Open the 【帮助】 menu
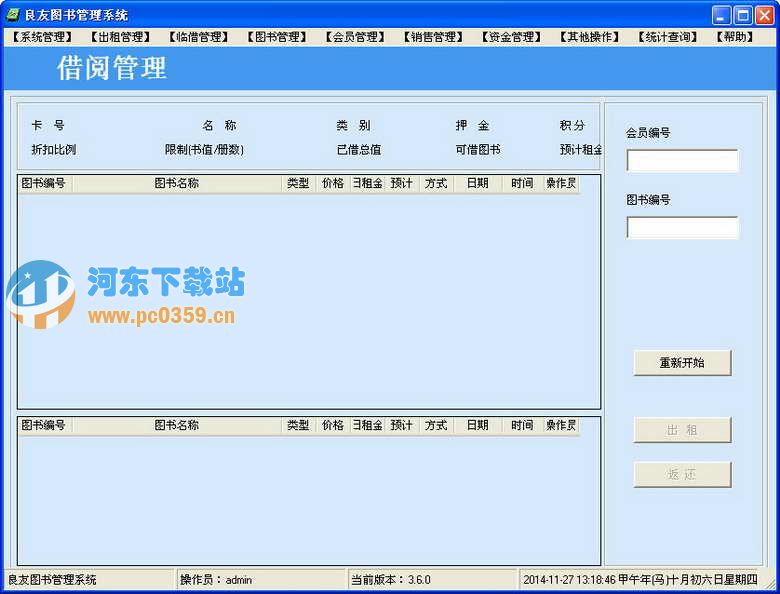Image resolution: width=780 pixels, height=594 pixels. point(735,37)
